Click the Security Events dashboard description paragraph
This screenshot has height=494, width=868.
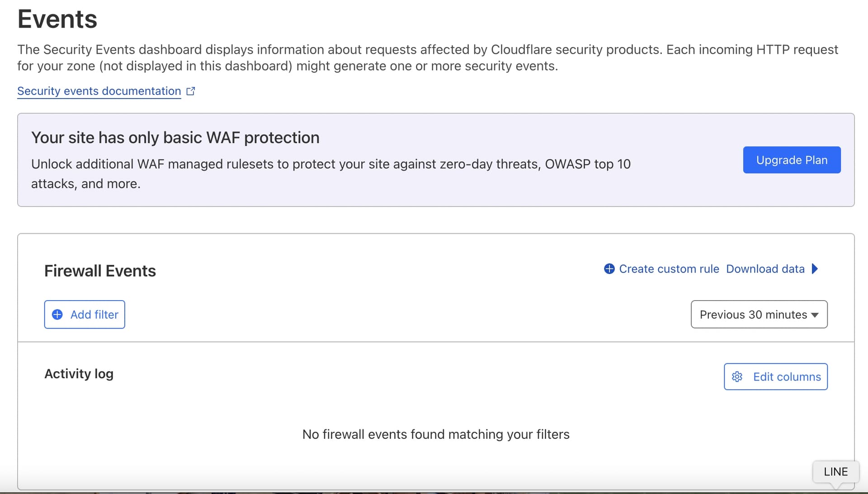[427, 57]
